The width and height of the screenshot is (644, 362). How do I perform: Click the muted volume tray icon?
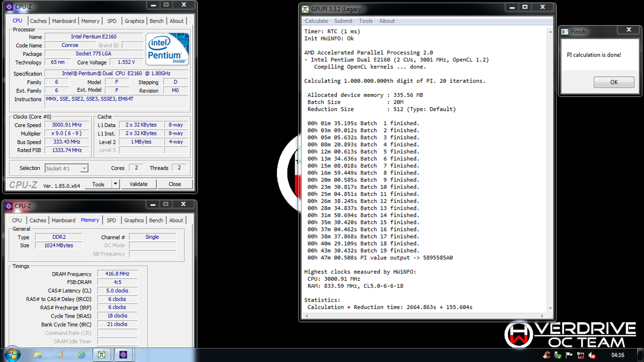(x=592, y=355)
